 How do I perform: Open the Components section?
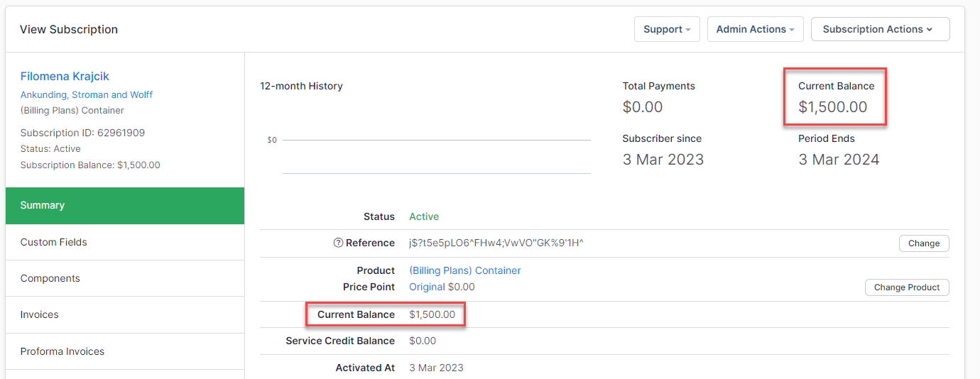50,278
